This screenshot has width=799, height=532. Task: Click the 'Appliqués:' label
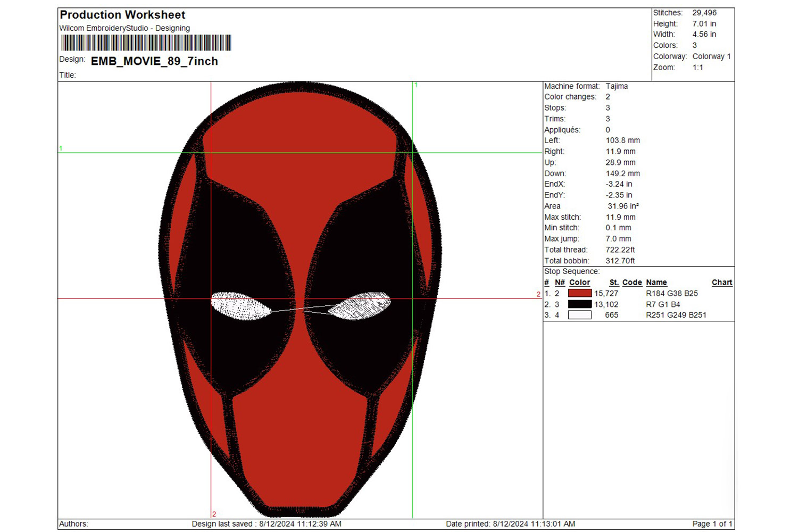(x=562, y=130)
